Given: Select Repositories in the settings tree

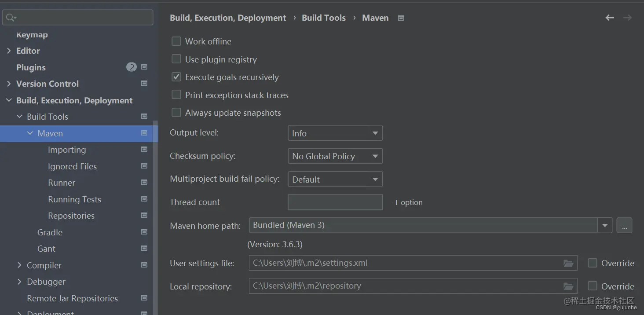Looking at the screenshot, I should [x=71, y=216].
